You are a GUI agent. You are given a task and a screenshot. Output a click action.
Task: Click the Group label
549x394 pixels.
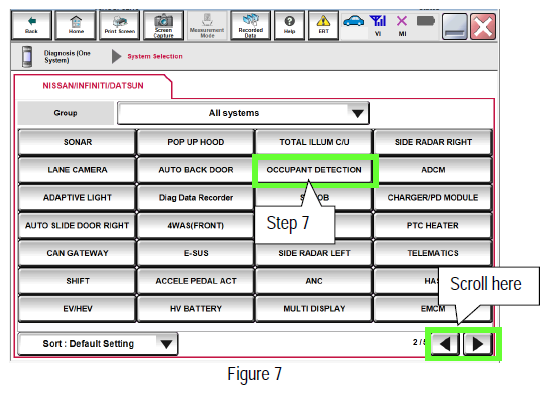click(65, 113)
